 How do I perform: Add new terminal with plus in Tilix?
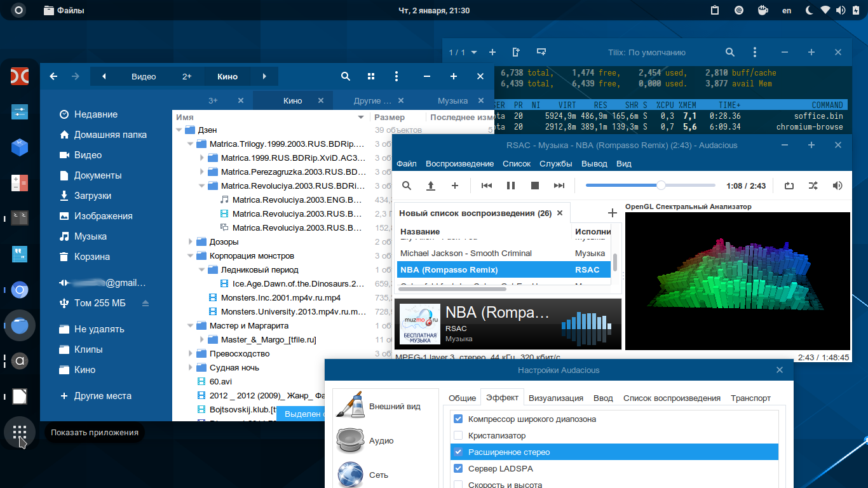[492, 52]
